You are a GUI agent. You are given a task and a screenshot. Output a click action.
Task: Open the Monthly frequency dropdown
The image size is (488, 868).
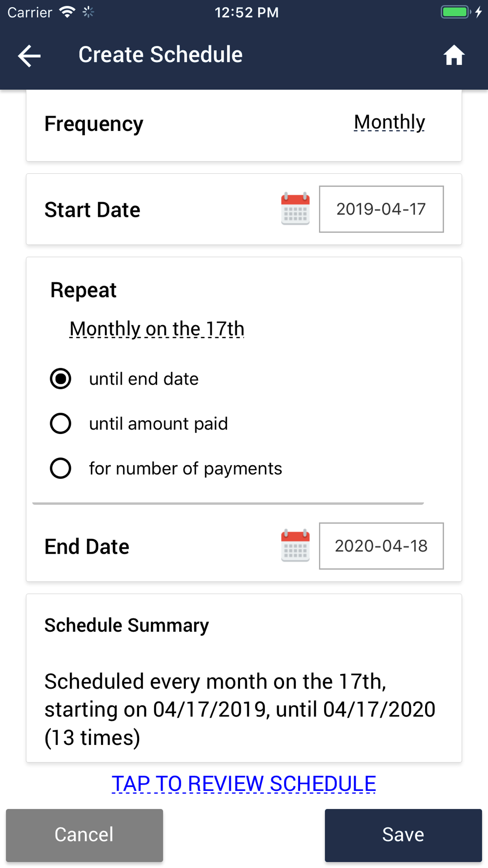389,123
